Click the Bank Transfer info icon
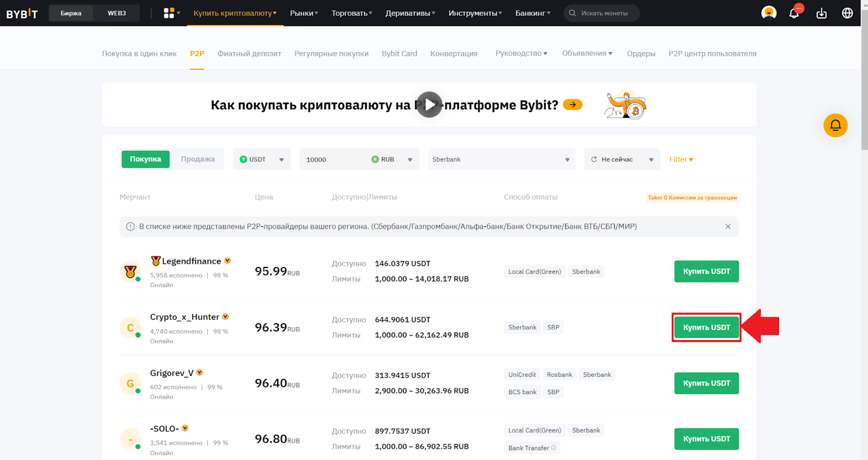This screenshot has width=868, height=460. tap(554, 448)
